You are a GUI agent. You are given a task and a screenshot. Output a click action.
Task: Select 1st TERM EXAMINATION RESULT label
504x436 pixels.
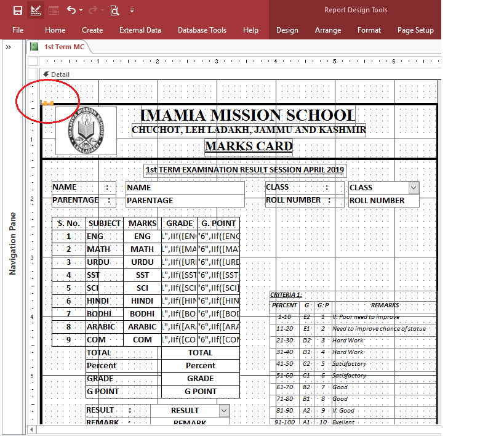click(245, 170)
